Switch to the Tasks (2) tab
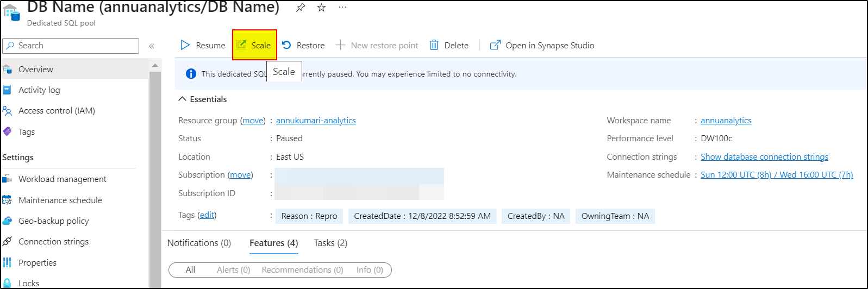This screenshot has width=868, height=289. 330,243
